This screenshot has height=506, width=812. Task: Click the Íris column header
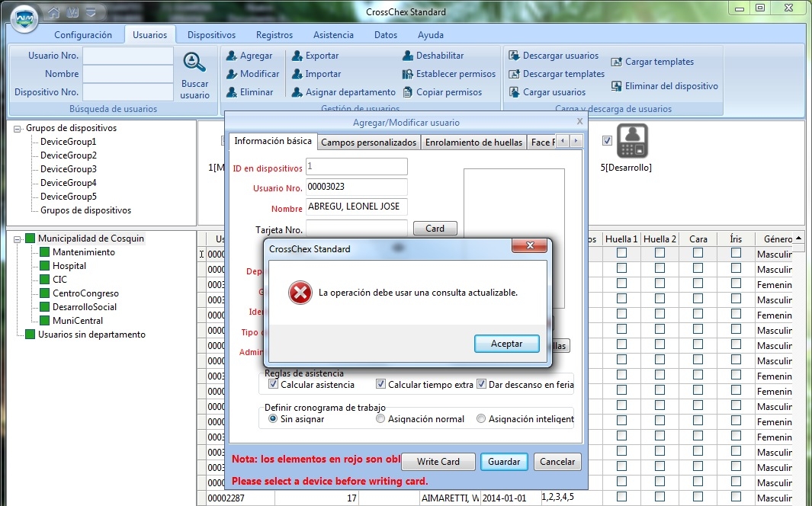[736, 239]
